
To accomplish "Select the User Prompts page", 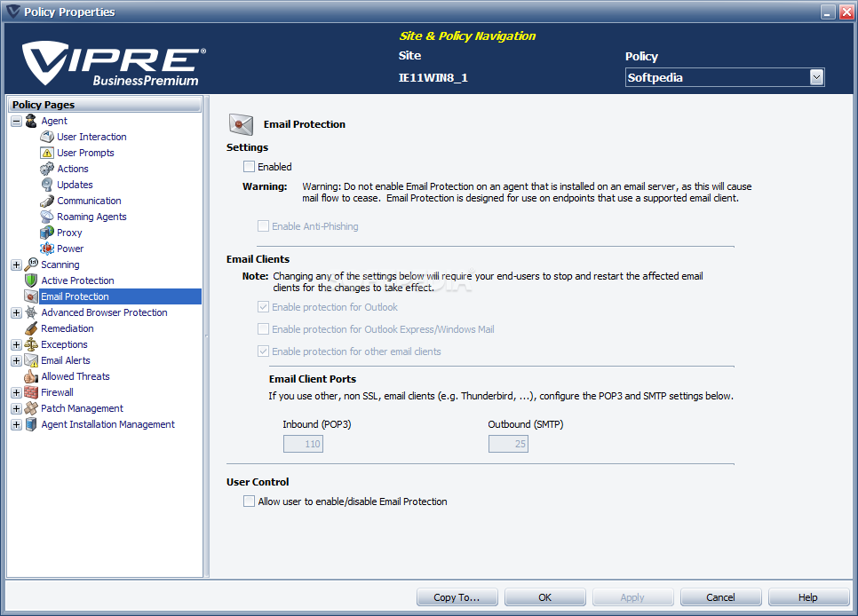I will pyautogui.click(x=85, y=153).
